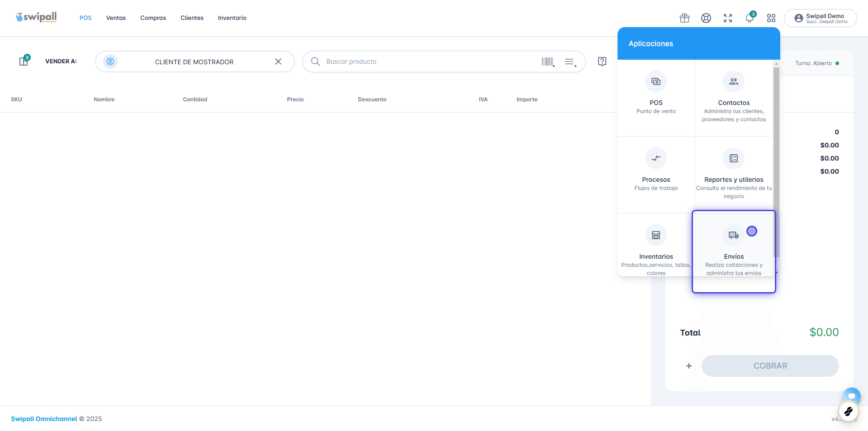
Task: Toggle fullscreen mode icon
Action: click(x=728, y=18)
